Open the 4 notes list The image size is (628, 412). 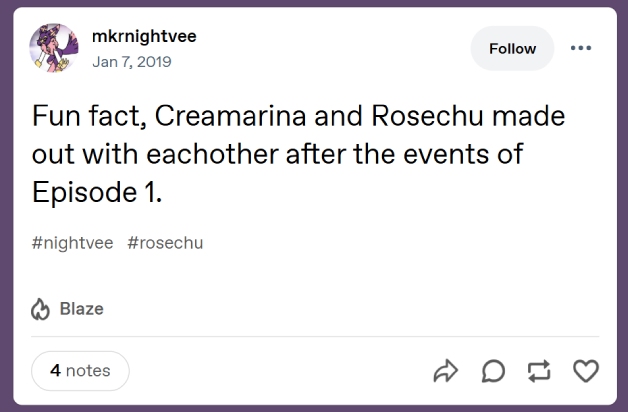80,371
